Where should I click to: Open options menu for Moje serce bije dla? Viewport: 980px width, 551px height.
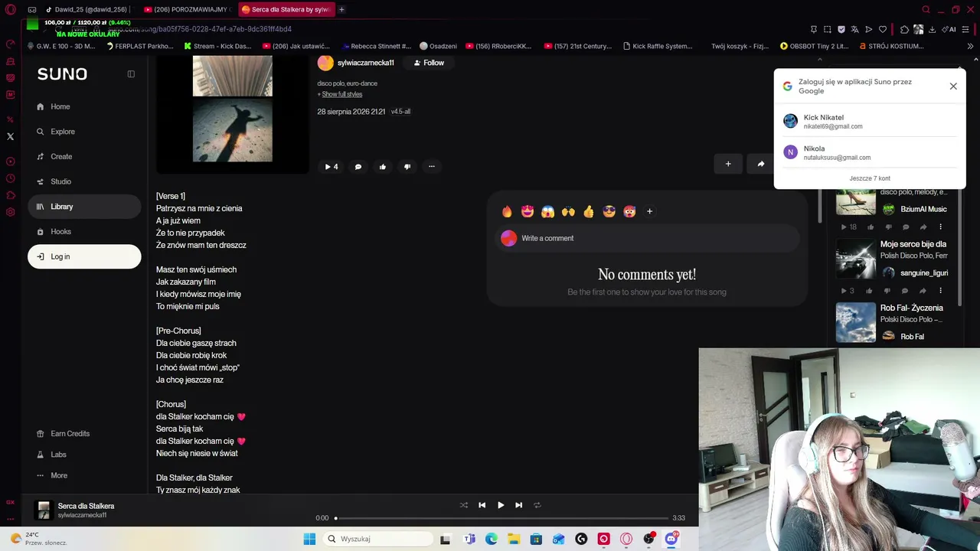pyautogui.click(x=941, y=291)
